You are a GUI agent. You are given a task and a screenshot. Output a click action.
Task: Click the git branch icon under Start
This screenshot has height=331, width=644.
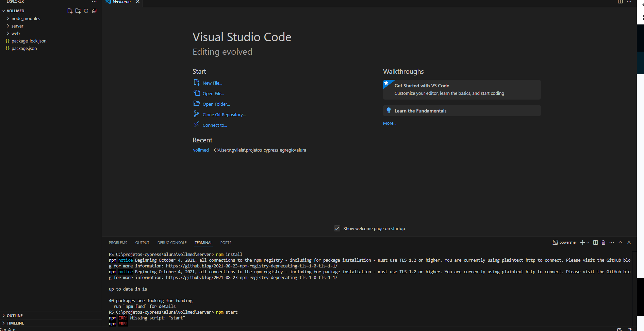[197, 114]
